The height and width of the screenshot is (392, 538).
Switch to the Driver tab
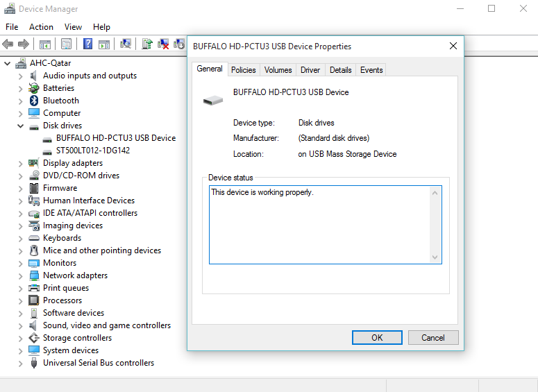(x=310, y=69)
